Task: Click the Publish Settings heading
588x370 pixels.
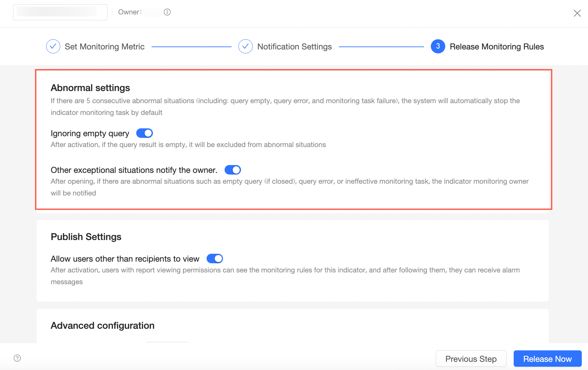Action: tap(86, 237)
